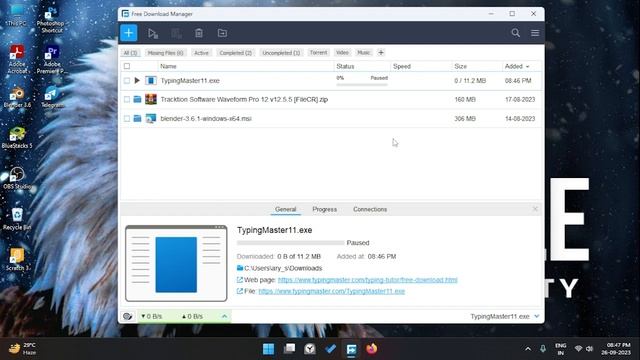
Task: Click the Pause all toolbar icon
Action: pyautogui.click(x=176, y=33)
